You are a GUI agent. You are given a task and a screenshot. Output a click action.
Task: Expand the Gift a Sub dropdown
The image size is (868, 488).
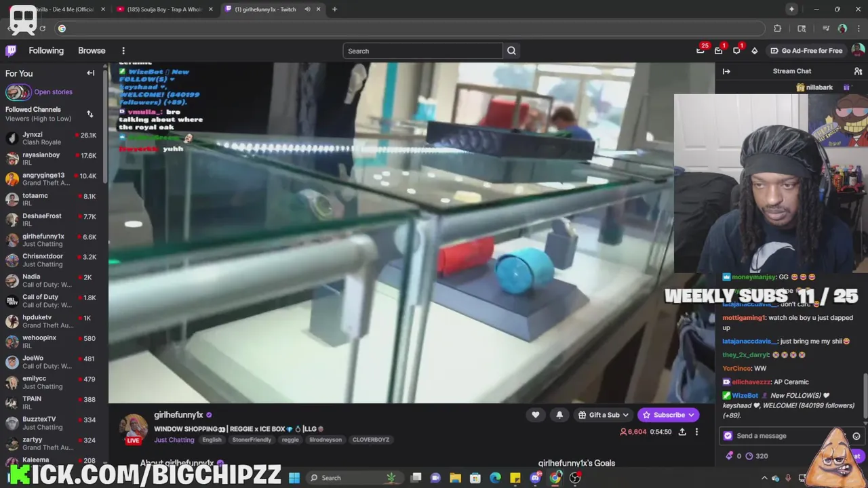(x=604, y=415)
